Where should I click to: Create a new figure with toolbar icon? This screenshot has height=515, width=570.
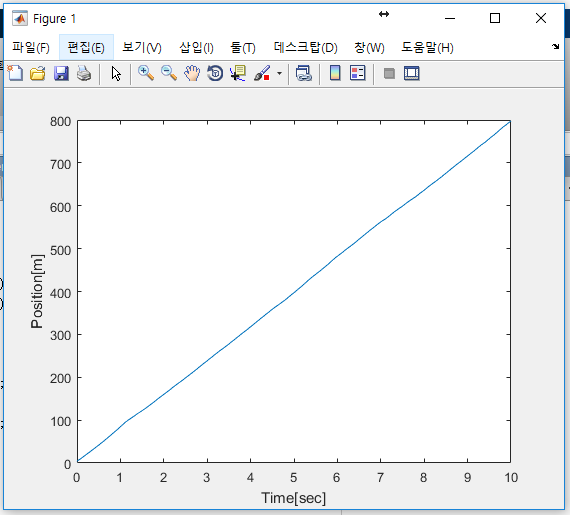15,73
